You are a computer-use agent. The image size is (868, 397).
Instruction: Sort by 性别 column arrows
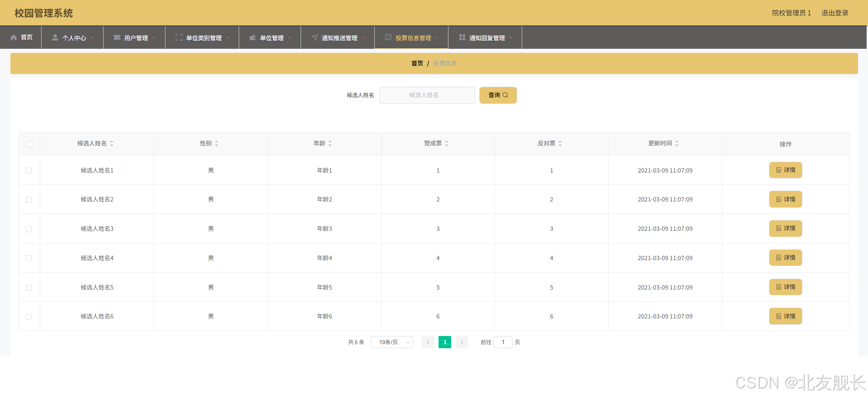217,143
